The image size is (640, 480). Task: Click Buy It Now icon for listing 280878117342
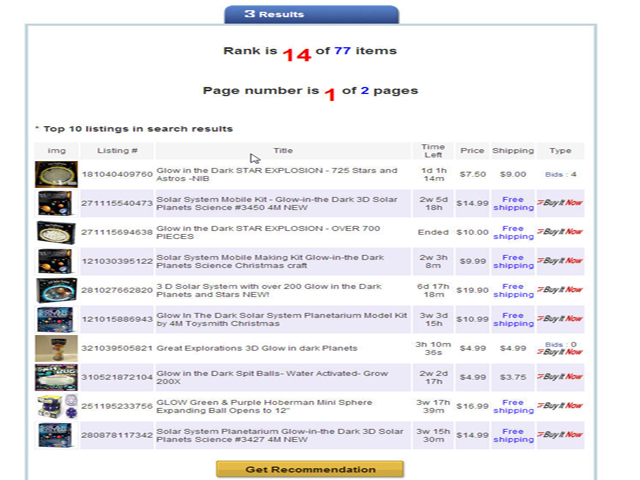tap(560, 434)
